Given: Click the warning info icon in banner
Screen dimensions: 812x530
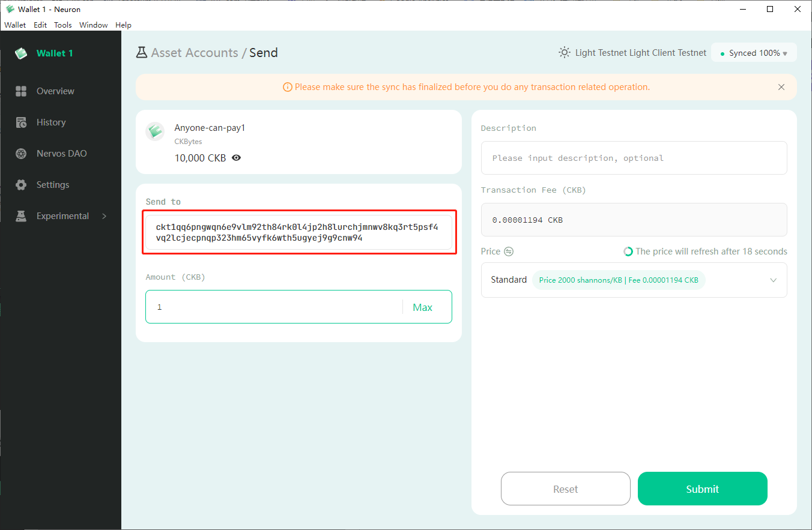Looking at the screenshot, I should tap(287, 87).
